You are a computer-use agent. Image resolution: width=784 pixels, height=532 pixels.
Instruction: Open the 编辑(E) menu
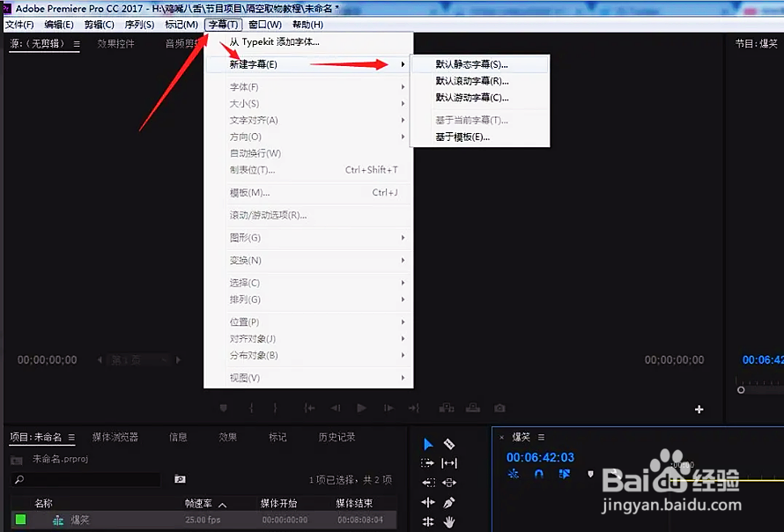pos(59,25)
